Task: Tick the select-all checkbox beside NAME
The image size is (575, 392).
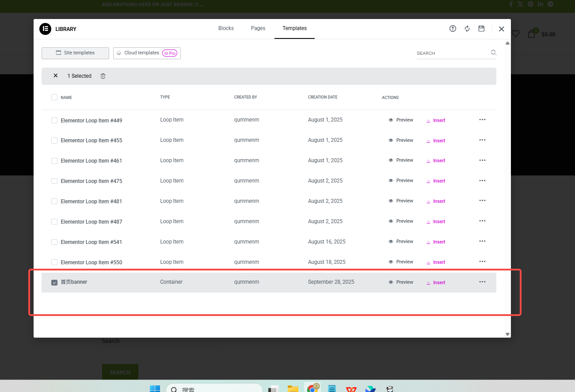Action: [54, 97]
